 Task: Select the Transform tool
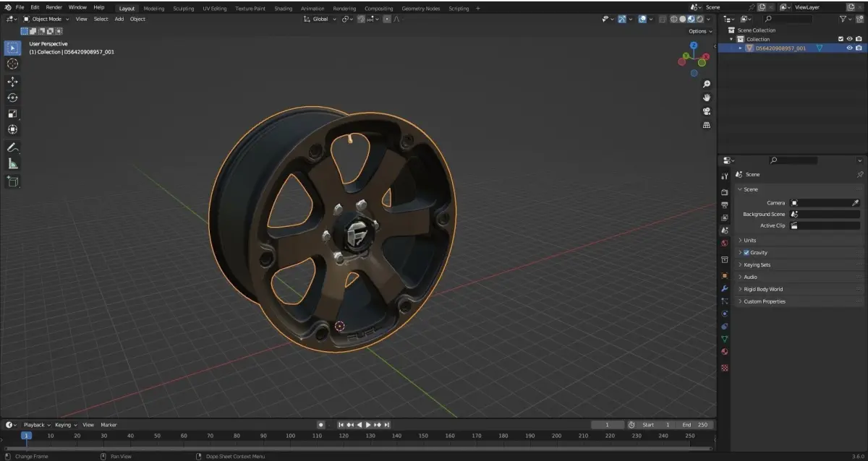pos(12,129)
